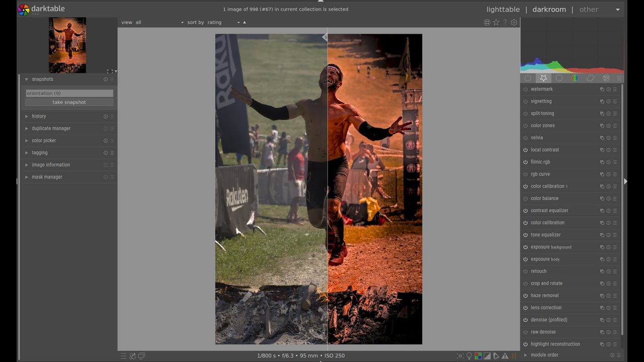This screenshot has height=362, width=644.
Task: Open global preferences gear icon
Action: (514, 22)
